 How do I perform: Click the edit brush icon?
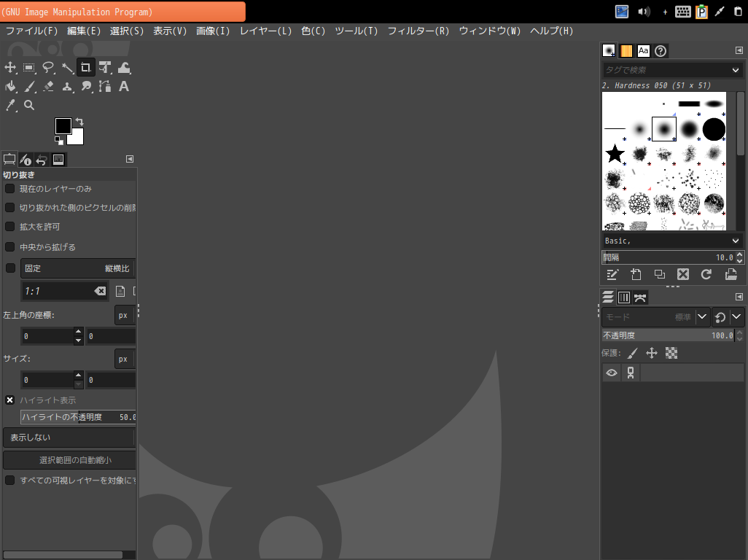tap(612, 274)
